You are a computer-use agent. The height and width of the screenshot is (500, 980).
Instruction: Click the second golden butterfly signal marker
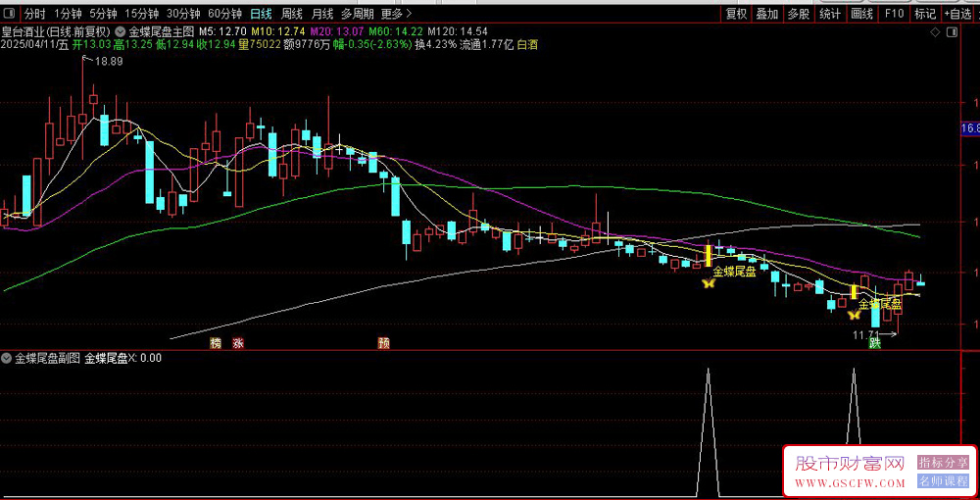(x=854, y=315)
